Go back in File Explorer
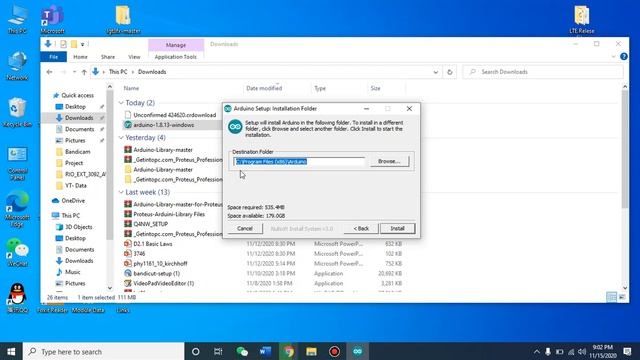The width and height of the screenshot is (640, 360). 49,72
